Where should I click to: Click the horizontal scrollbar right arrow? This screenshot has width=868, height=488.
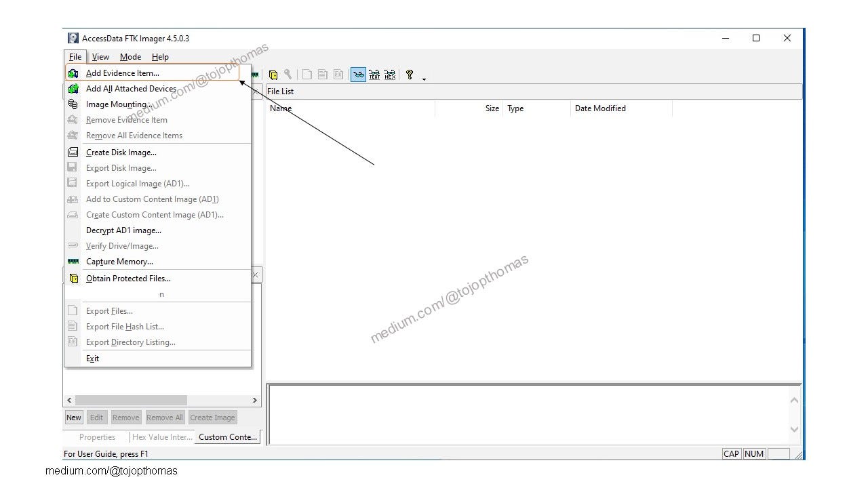coord(255,401)
